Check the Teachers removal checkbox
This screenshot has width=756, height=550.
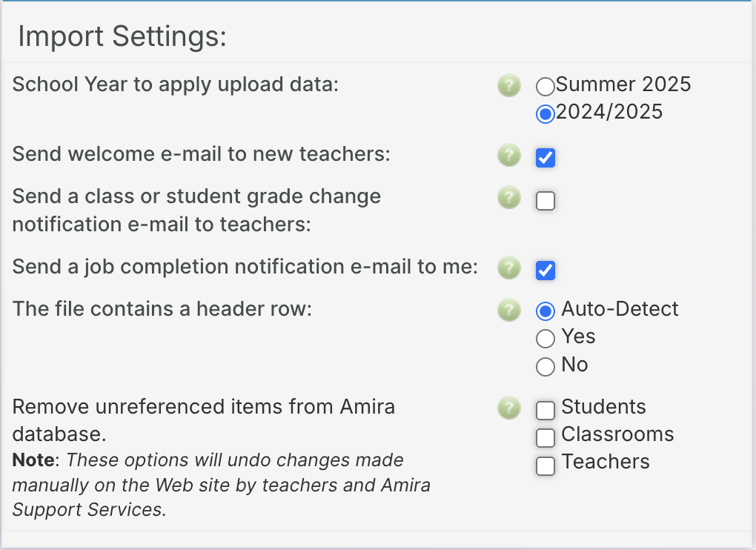tap(546, 465)
